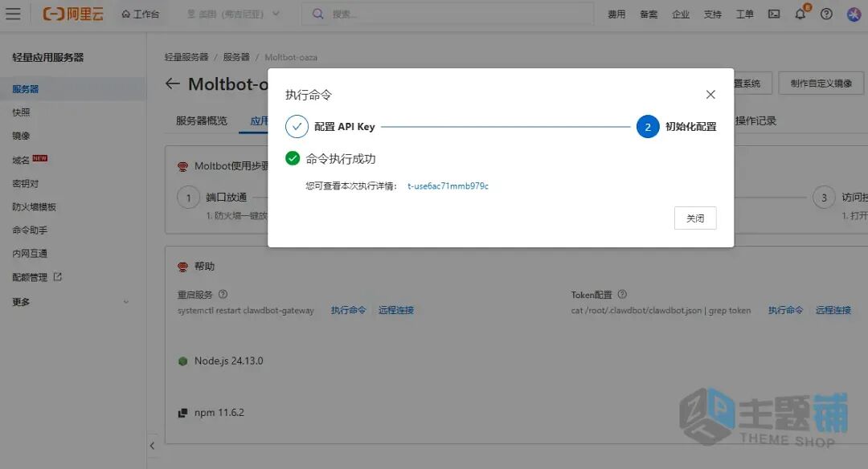
Task: Go to 轻量服务器 breadcrumb
Action: (x=186, y=57)
